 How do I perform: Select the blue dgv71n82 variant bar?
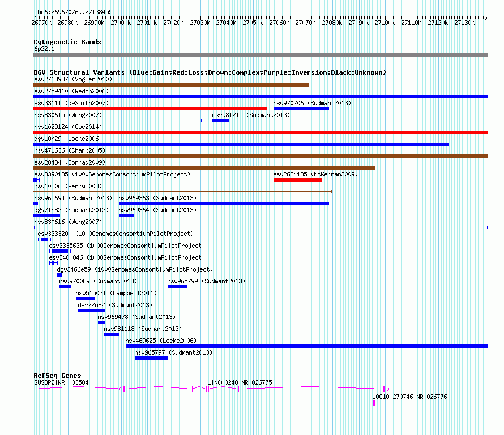[47, 216]
